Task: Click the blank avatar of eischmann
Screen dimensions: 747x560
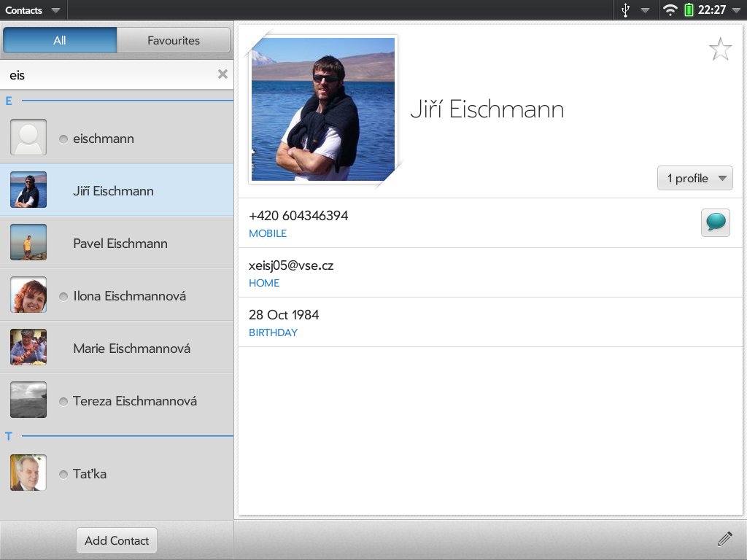Action: [x=28, y=137]
